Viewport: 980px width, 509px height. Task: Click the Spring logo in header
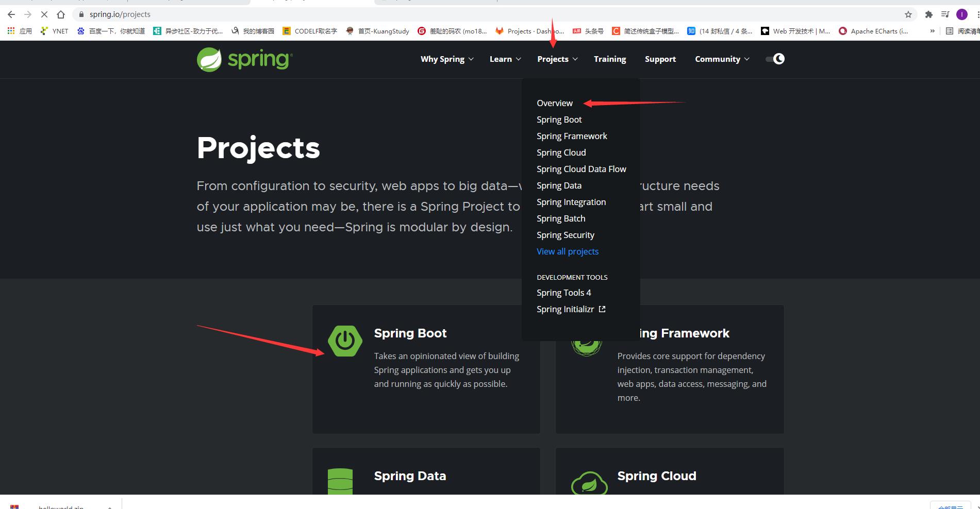click(244, 59)
